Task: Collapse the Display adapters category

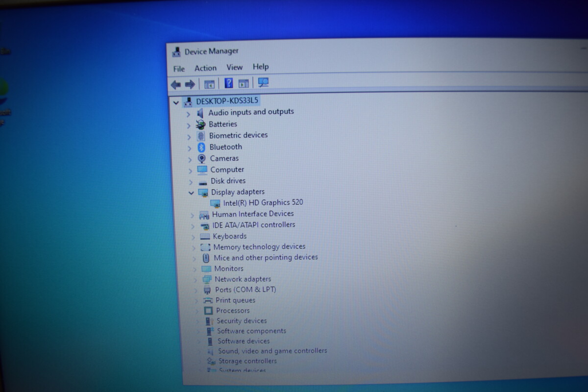Action: click(x=191, y=193)
